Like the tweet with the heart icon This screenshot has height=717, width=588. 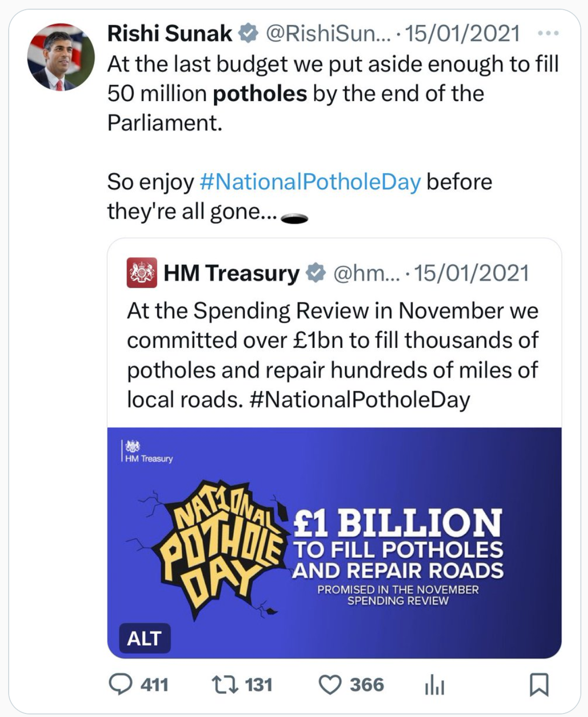(x=330, y=684)
